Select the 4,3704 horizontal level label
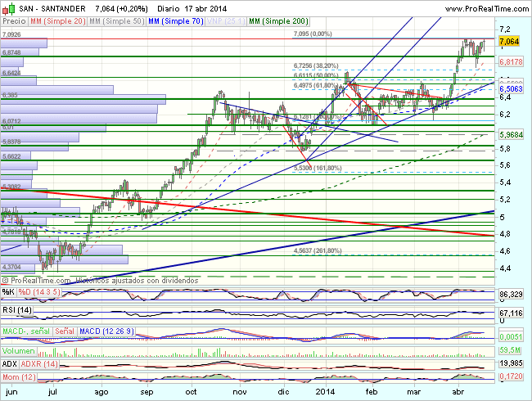The image size is (532, 401). 11,267
